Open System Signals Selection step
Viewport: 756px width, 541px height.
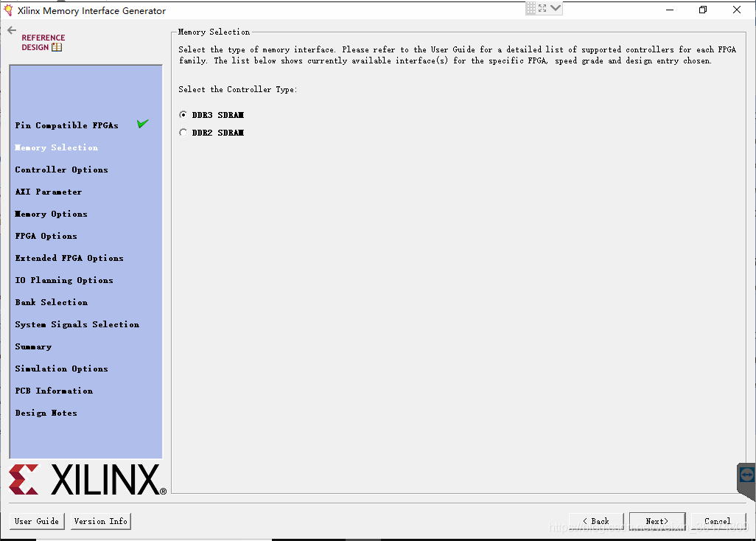tap(77, 324)
